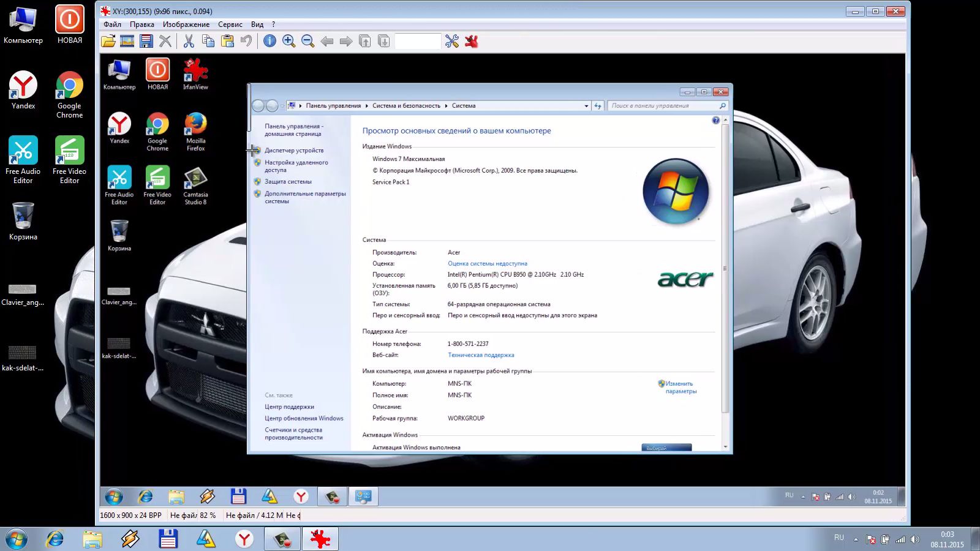The image size is (980, 551).
Task: Show hidden tray icons on outer taskbar
Action: coord(856,540)
